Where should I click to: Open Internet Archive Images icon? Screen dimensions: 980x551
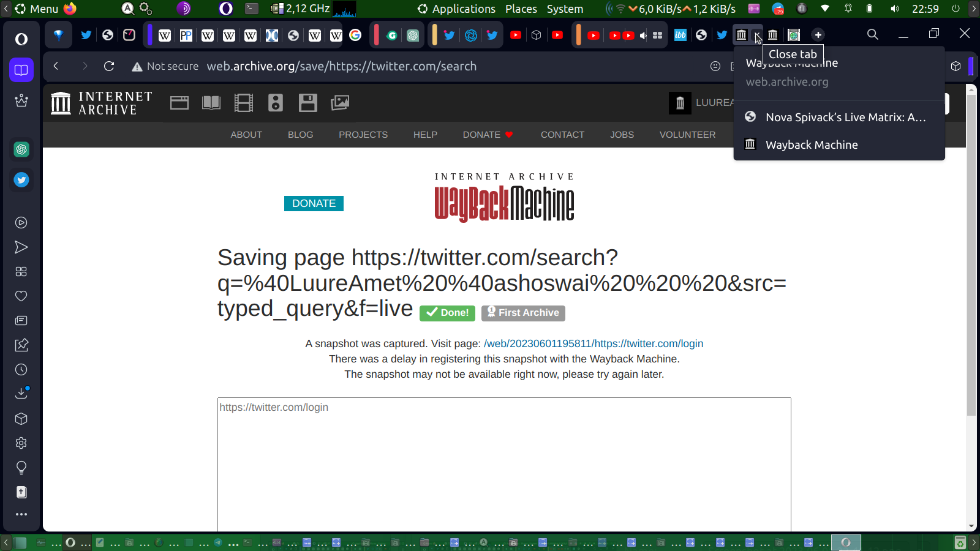[x=340, y=103]
